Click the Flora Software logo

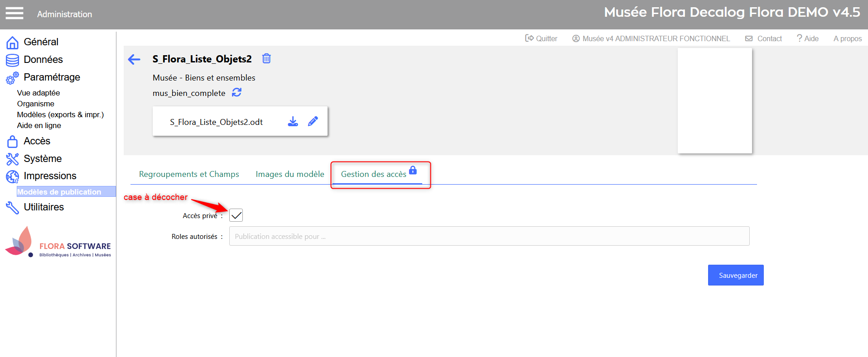58,243
